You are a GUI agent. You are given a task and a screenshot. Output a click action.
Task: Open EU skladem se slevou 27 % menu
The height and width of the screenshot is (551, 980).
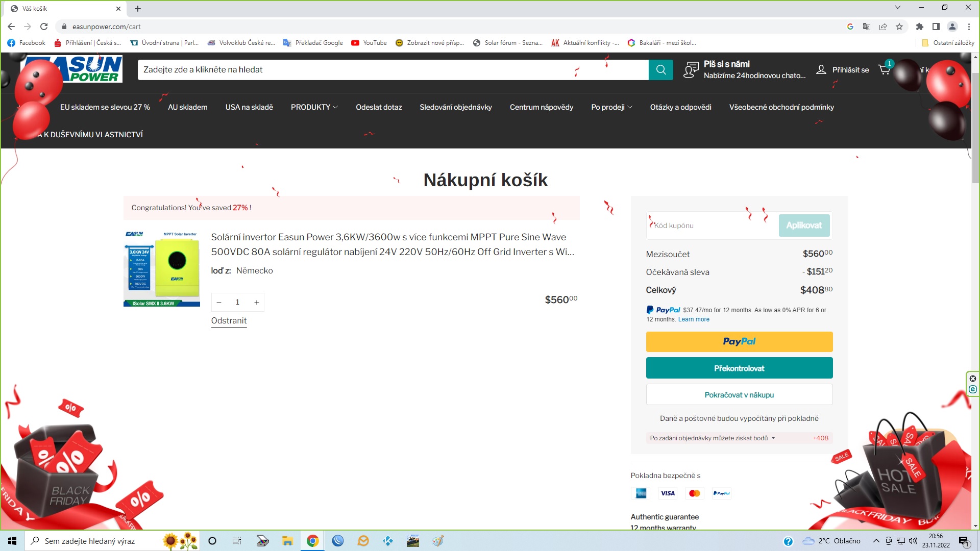coord(105,107)
